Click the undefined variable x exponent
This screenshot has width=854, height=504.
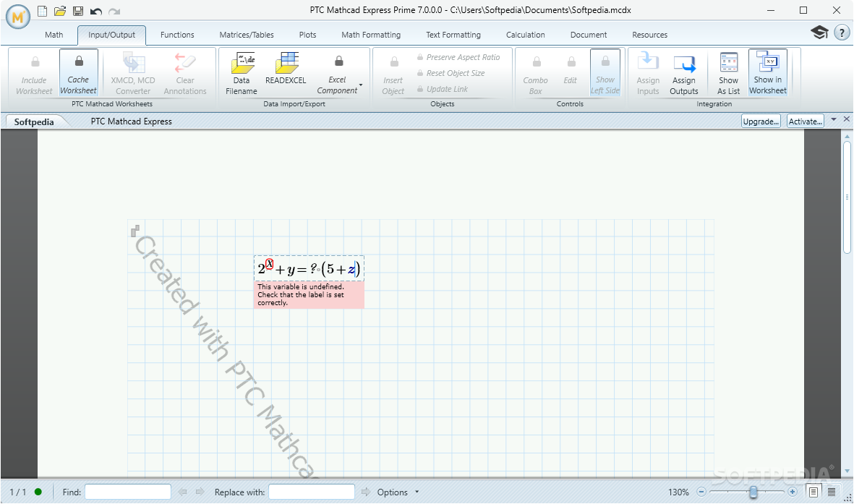point(269,264)
